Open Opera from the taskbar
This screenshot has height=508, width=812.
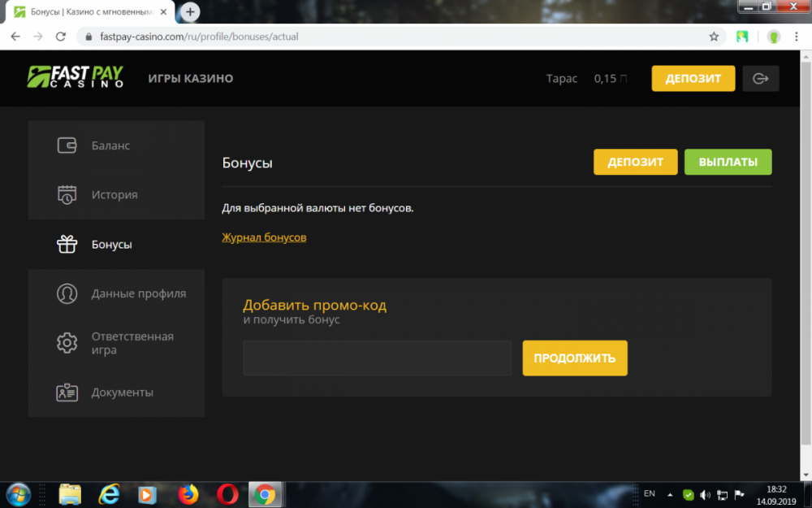click(227, 493)
